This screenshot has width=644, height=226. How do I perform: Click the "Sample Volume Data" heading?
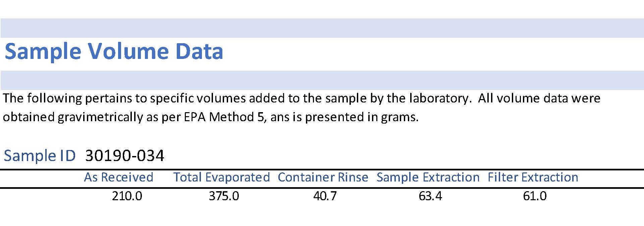click(x=114, y=52)
